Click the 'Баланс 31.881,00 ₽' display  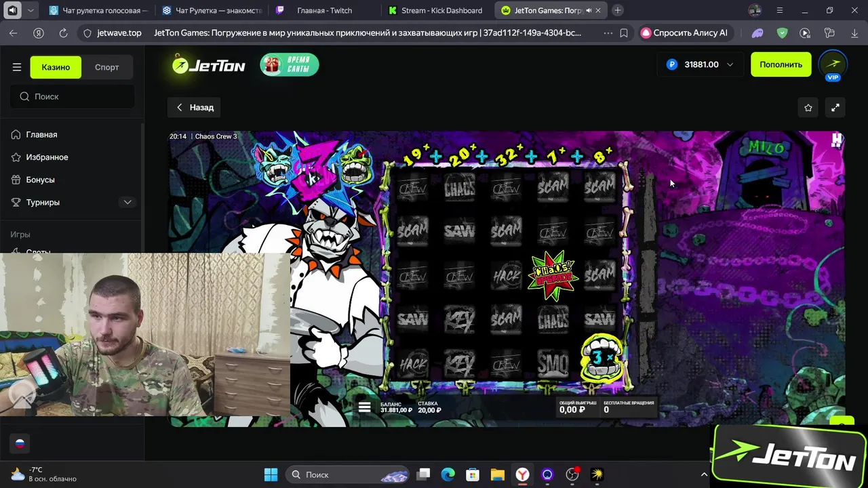396,407
